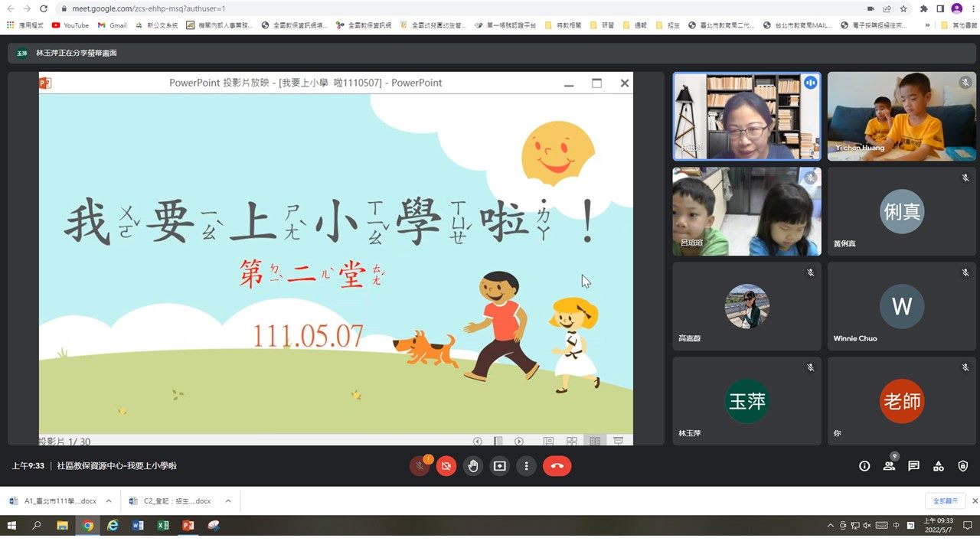Show the participants list panel
The image size is (980, 551).
pos(889,465)
